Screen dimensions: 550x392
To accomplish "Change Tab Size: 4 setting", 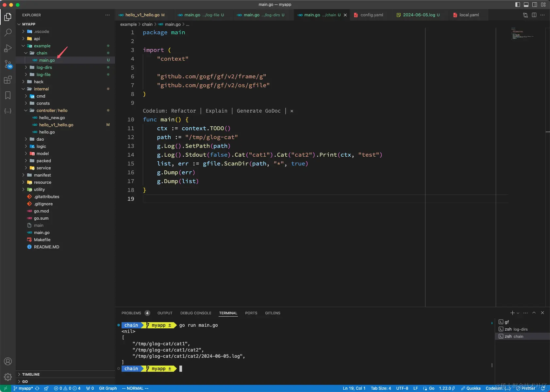I will [381, 388].
